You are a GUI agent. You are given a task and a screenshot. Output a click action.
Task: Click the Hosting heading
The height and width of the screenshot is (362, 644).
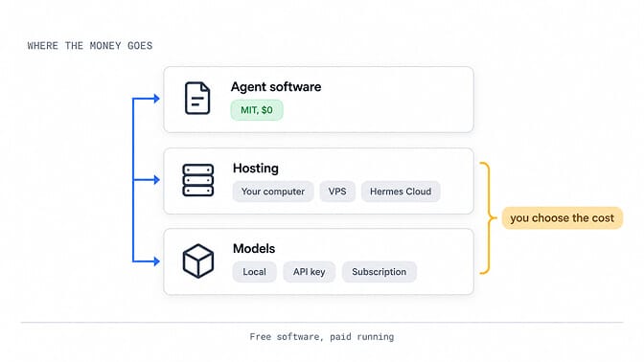pos(256,169)
